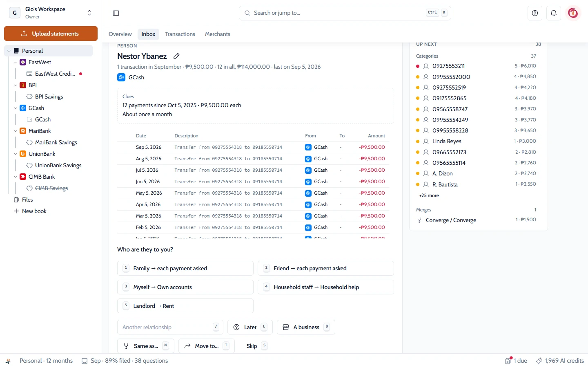The height and width of the screenshot is (368, 588).
Task: Open the help icon
Action: coord(535,13)
